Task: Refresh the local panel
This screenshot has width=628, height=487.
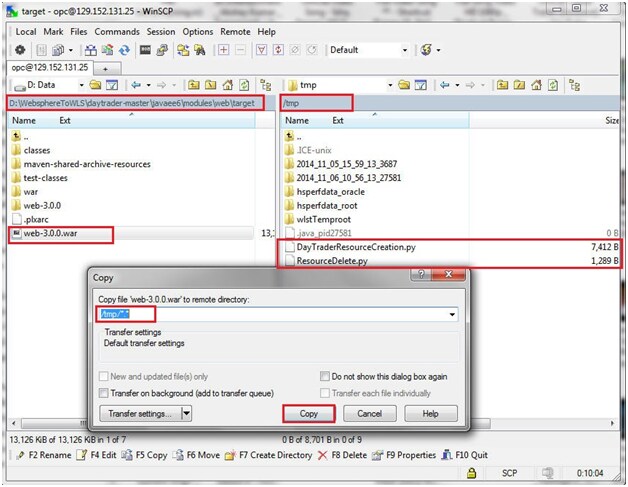Action: tap(244, 85)
